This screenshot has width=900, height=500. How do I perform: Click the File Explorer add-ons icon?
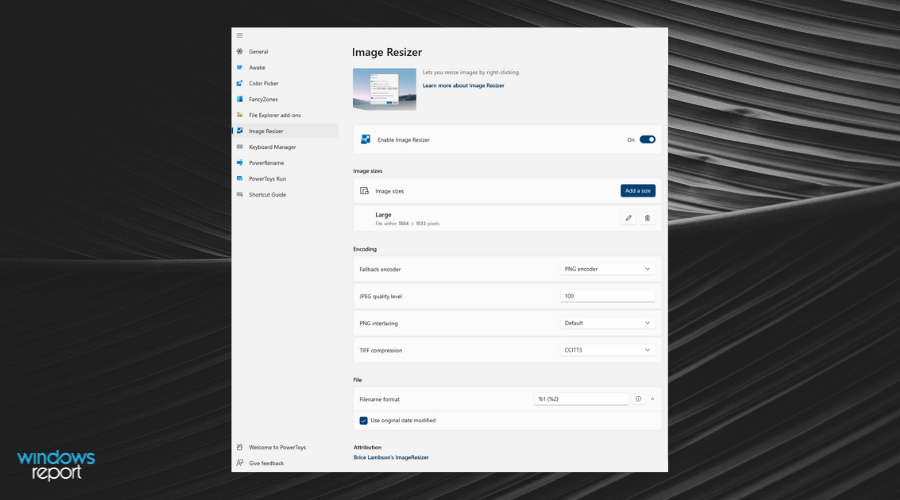point(240,115)
